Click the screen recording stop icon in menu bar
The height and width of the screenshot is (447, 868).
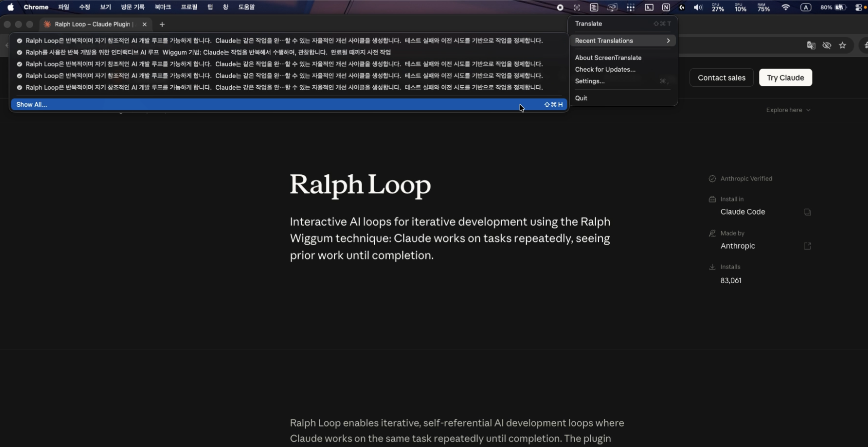click(560, 8)
